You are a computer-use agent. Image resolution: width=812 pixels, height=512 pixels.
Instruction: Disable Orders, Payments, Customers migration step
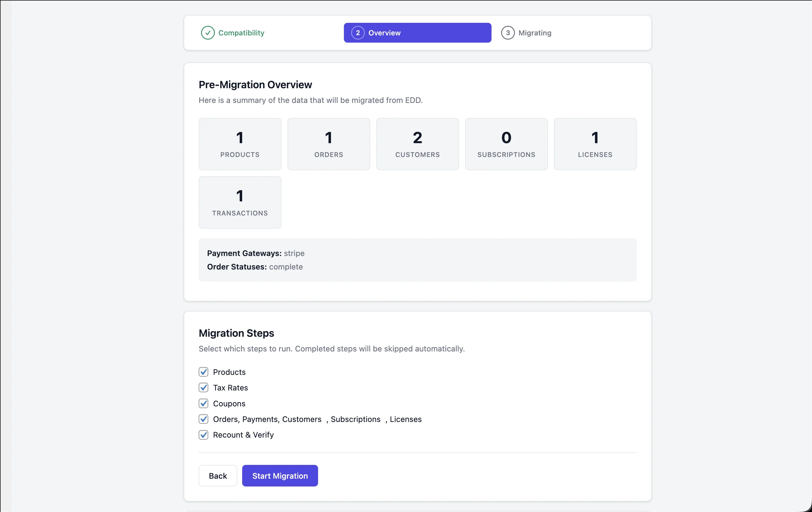[203, 419]
